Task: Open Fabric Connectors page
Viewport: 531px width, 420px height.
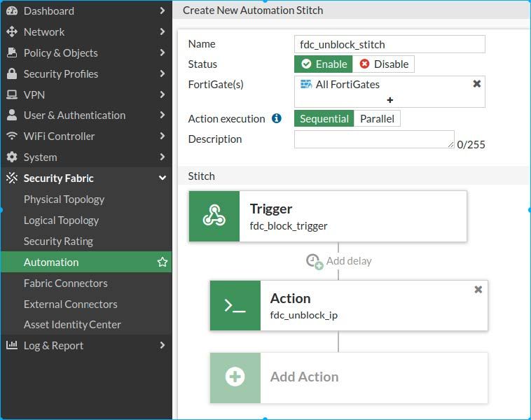Action: [x=66, y=283]
